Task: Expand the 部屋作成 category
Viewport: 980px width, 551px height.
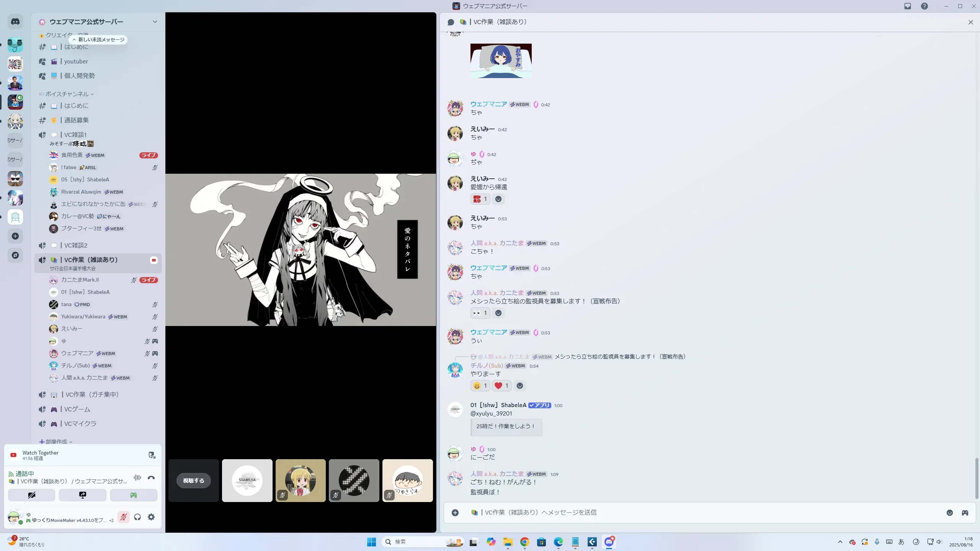Action: [56, 442]
